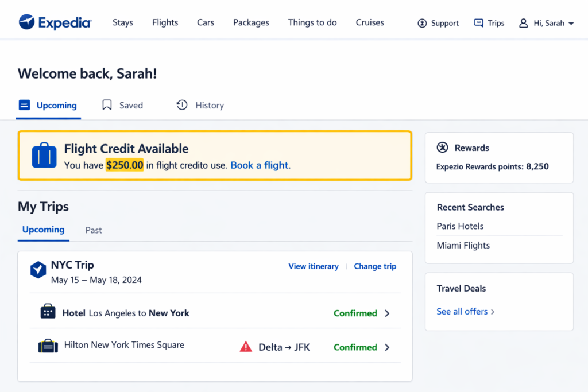This screenshot has height=392, width=588.
Task: Click the Expedia logo icon
Action: 27,22
